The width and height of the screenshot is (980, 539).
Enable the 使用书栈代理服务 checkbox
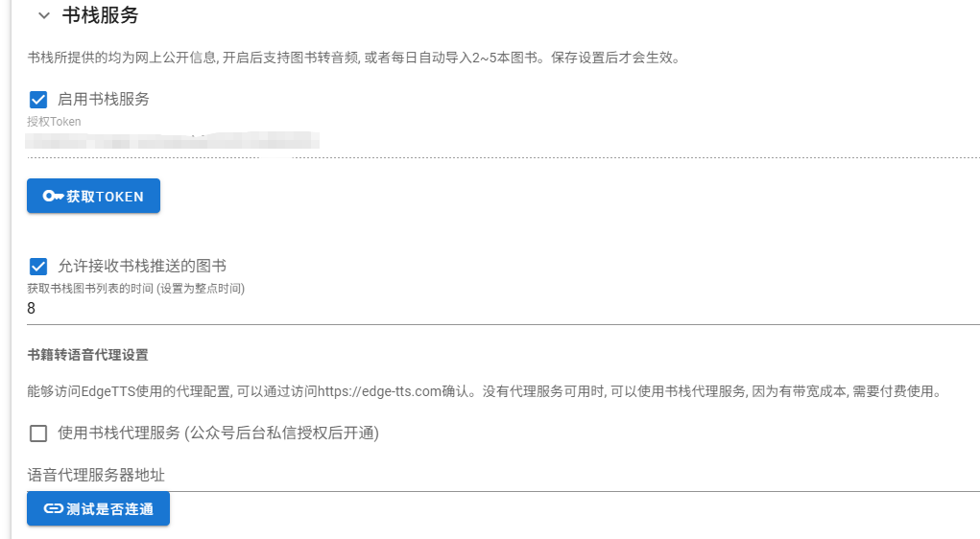point(38,434)
